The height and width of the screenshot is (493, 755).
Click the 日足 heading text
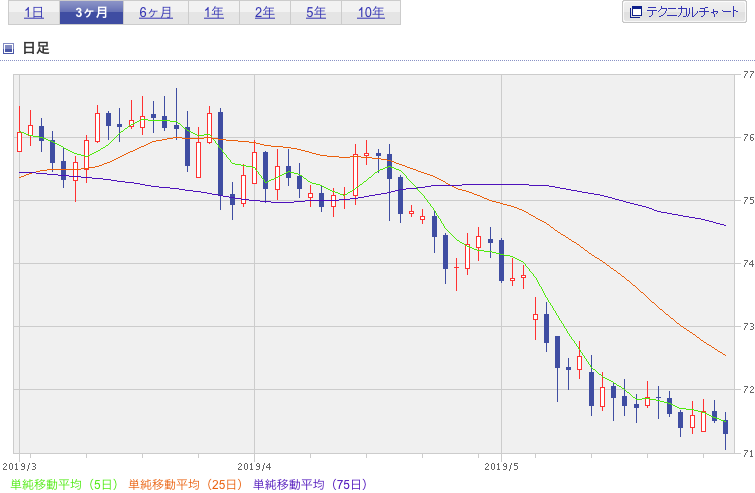pos(36,48)
